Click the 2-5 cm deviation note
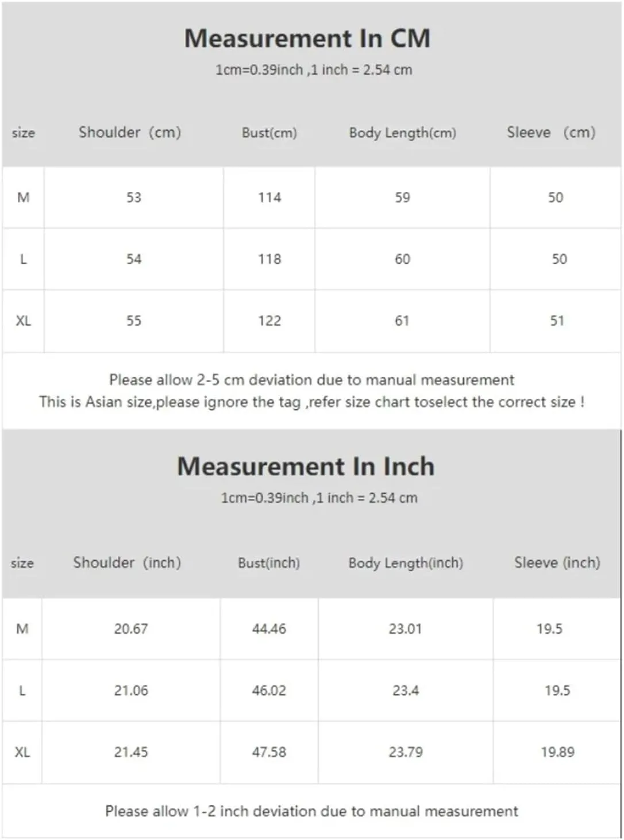 tap(311, 380)
